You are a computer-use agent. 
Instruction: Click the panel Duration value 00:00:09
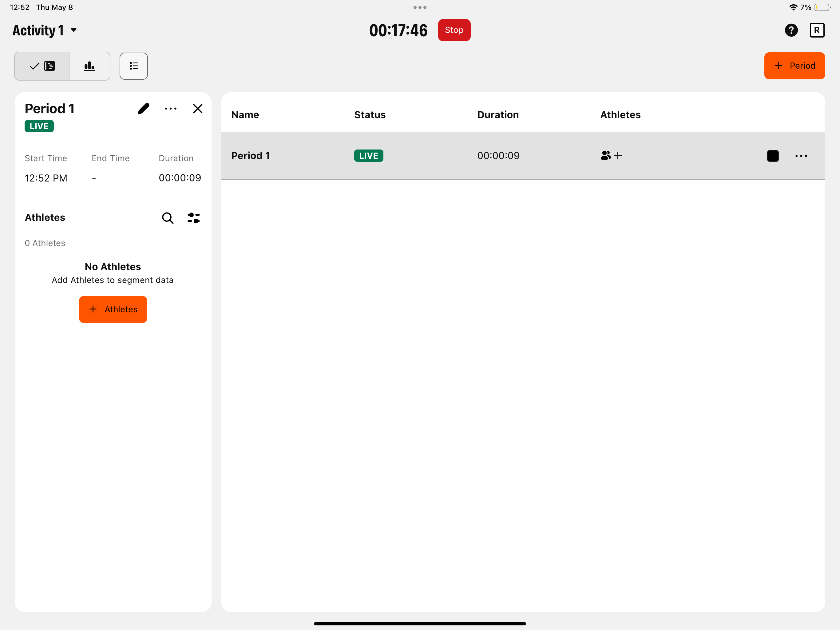[x=180, y=178]
